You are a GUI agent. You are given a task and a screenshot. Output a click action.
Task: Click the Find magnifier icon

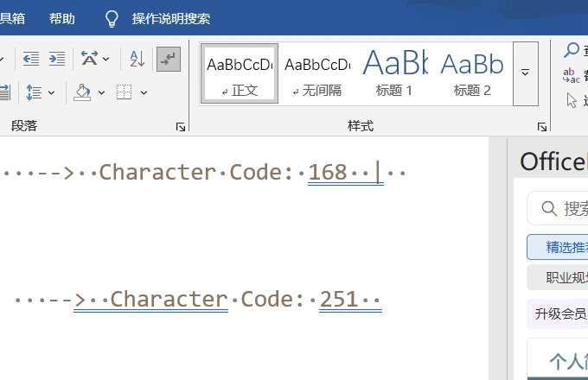coord(572,50)
